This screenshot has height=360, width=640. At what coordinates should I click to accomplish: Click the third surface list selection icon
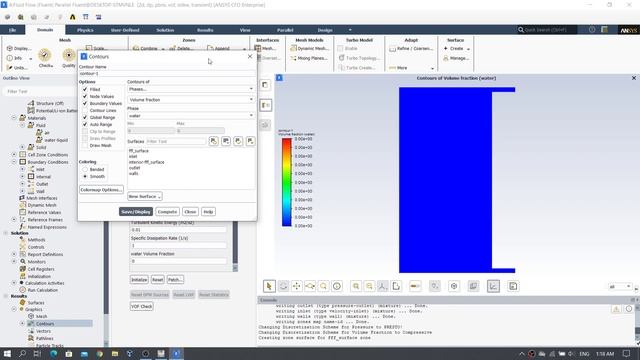tap(238, 141)
